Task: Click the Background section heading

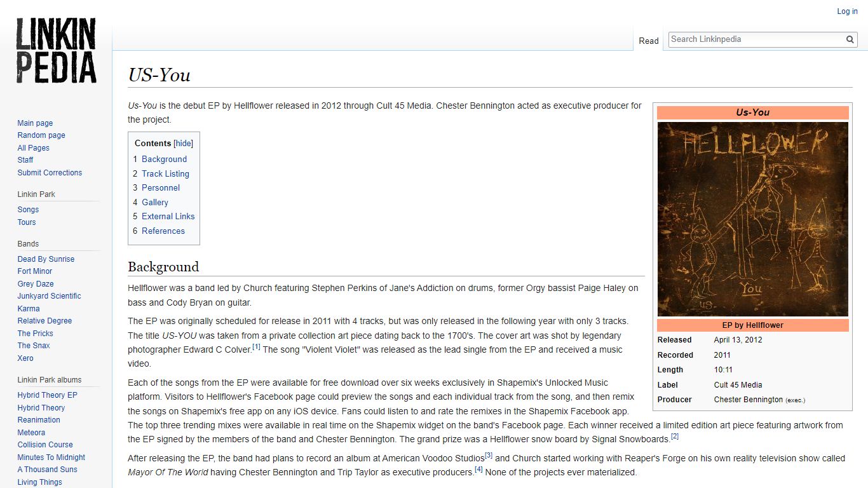Action: pos(163,267)
